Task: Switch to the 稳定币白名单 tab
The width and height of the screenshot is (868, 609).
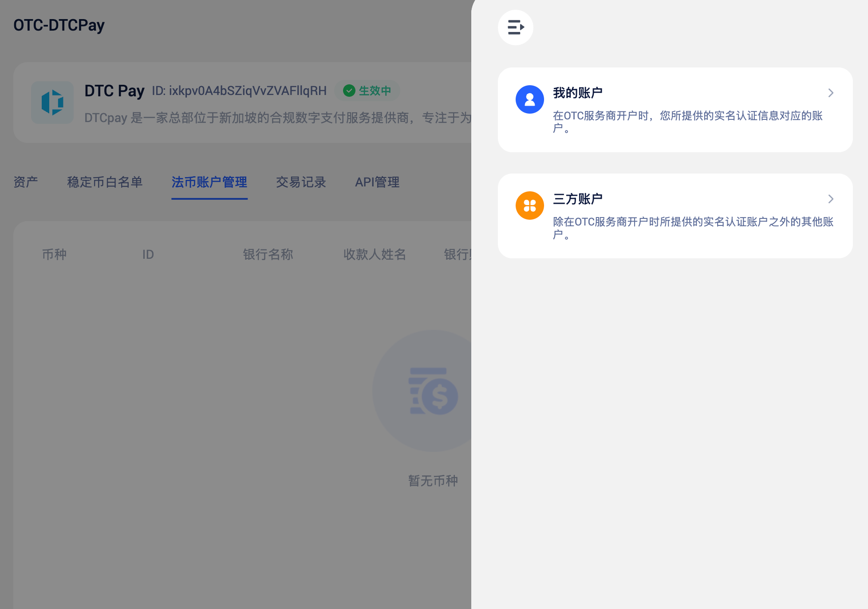Action: [x=105, y=182]
